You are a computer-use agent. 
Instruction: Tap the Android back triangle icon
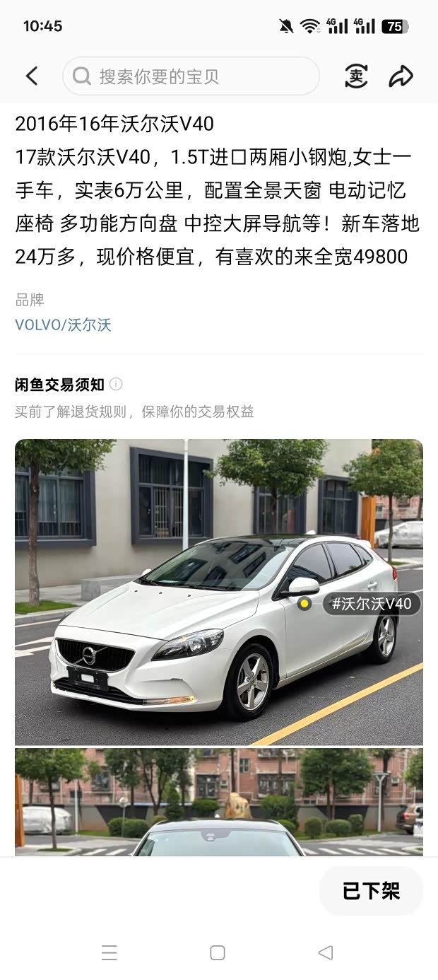326,952
